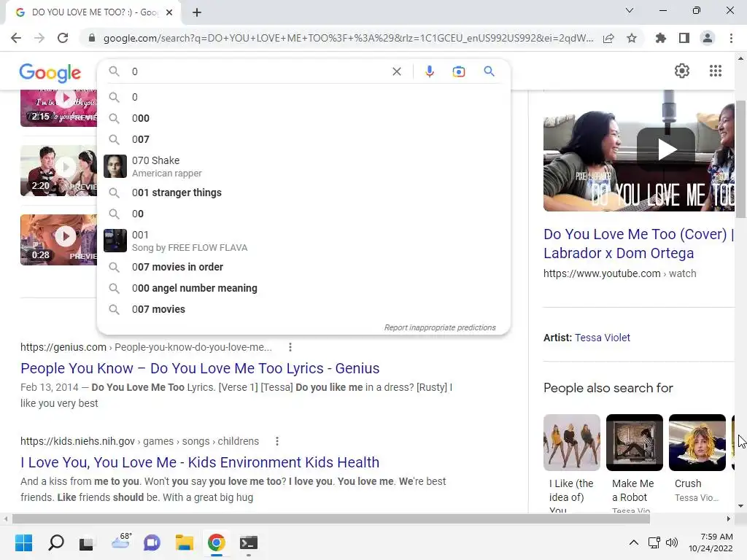
Task: Close the DO YOU LOVE ME TOO tab
Action: [169, 12]
